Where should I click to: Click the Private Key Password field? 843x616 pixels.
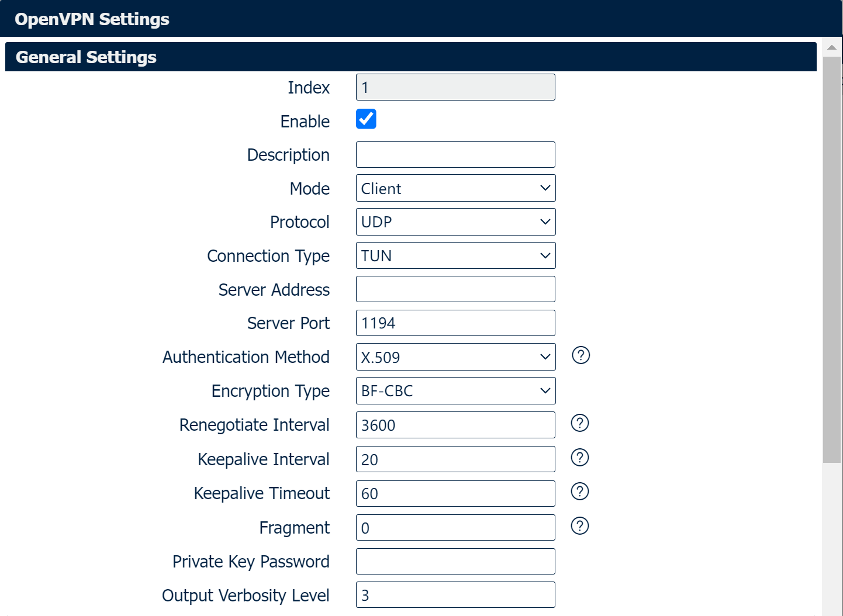tap(455, 562)
